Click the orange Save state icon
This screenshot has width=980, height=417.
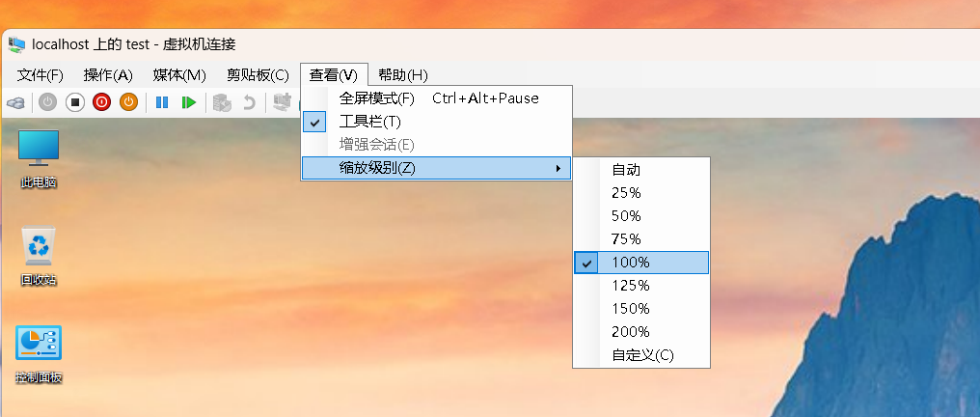pos(128,102)
